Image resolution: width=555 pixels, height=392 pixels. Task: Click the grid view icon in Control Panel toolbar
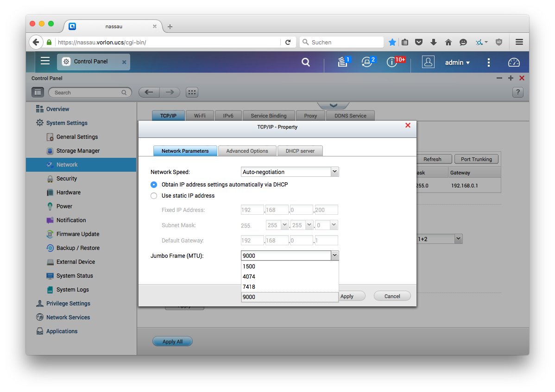tap(192, 92)
